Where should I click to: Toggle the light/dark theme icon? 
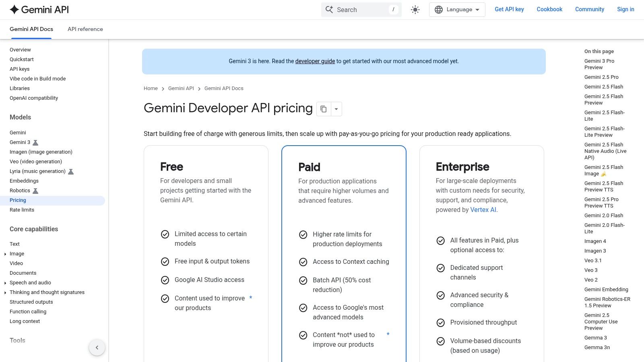click(415, 10)
